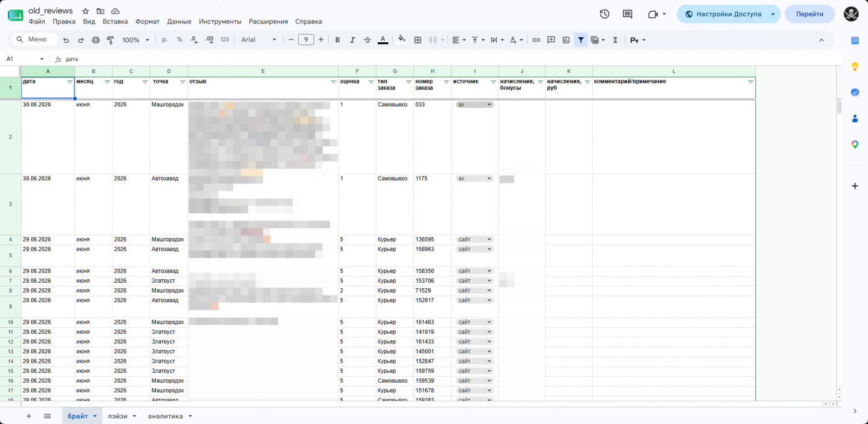Open zoom level dropdown

136,40
